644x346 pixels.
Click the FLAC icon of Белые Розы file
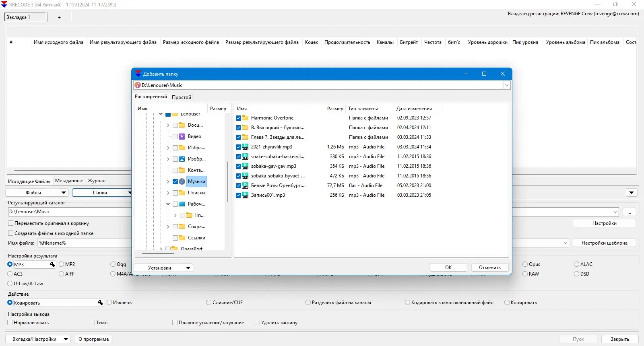coord(245,185)
